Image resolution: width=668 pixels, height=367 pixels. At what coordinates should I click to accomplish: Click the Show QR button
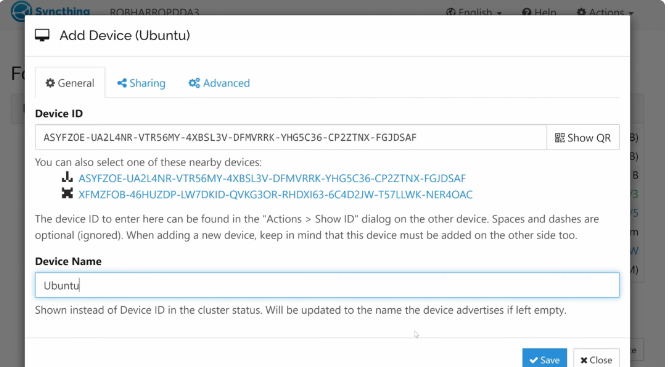pyautogui.click(x=583, y=137)
